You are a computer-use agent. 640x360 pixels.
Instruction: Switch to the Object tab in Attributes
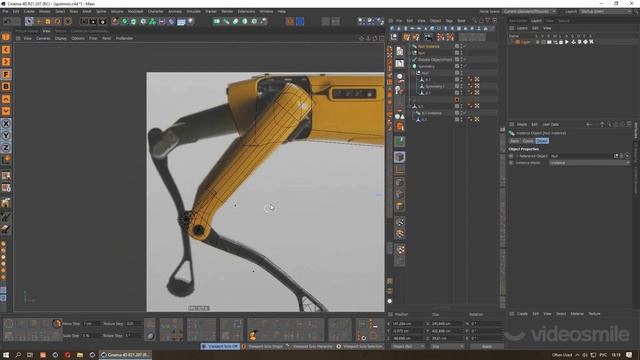[x=542, y=141]
